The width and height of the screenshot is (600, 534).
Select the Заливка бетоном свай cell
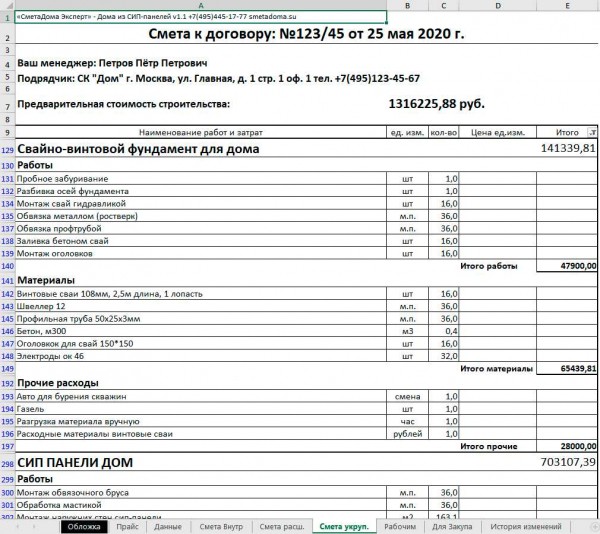click(x=201, y=241)
